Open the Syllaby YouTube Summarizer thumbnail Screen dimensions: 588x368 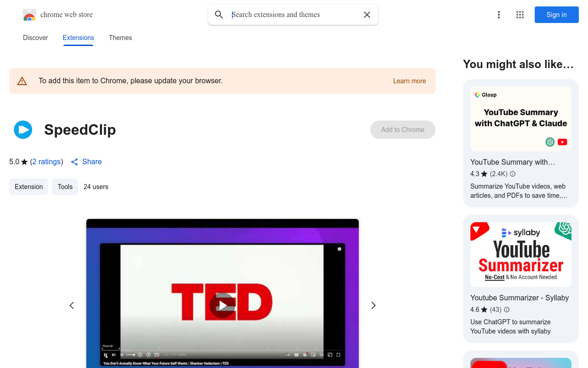521,255
